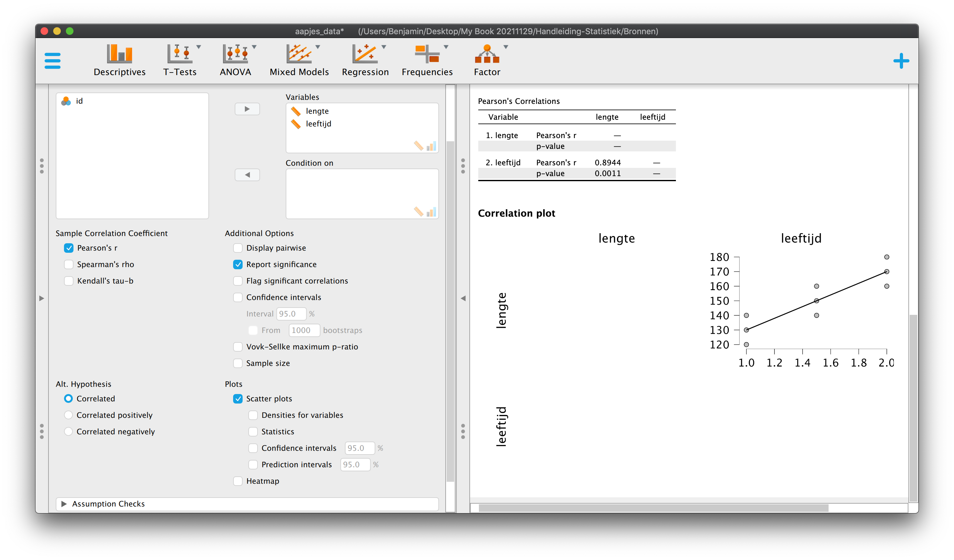The width and height of the screenshot is (954, 560).
Task: Click the left-arrow assign button for Condition on
Action: (247, 175)
